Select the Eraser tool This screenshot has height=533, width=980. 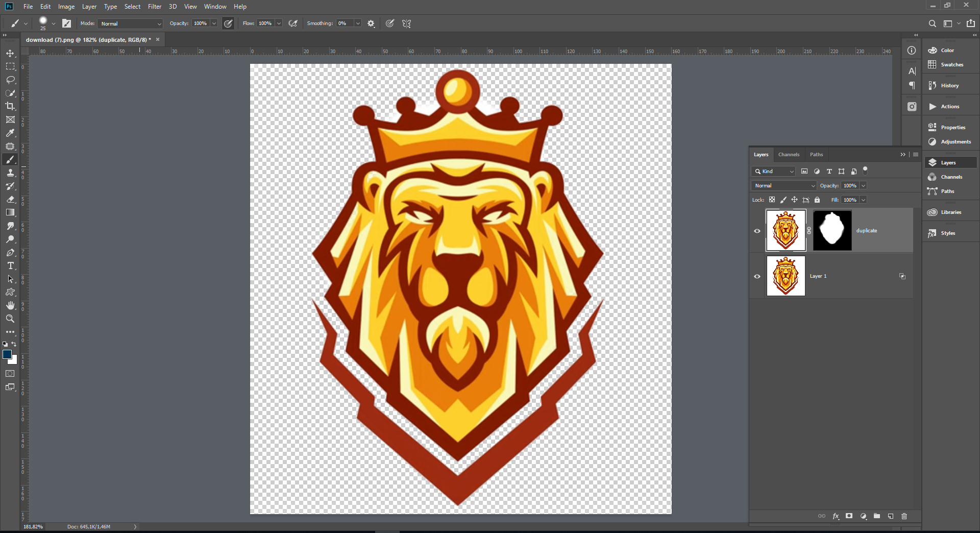pos(10,200)
